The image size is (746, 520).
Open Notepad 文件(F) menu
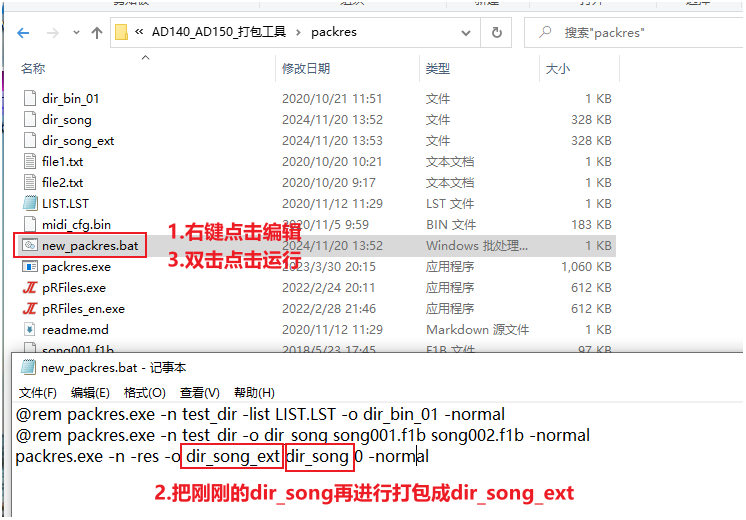tap(38, 393)
